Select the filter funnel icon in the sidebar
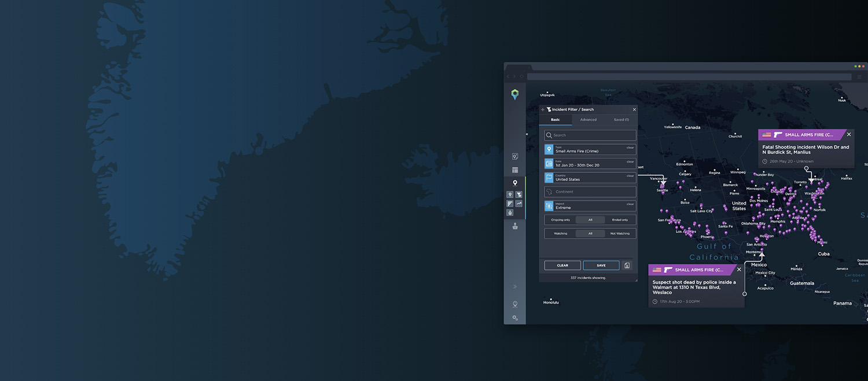Viewport: 868px width, 381px height. [x=518, y=195]
